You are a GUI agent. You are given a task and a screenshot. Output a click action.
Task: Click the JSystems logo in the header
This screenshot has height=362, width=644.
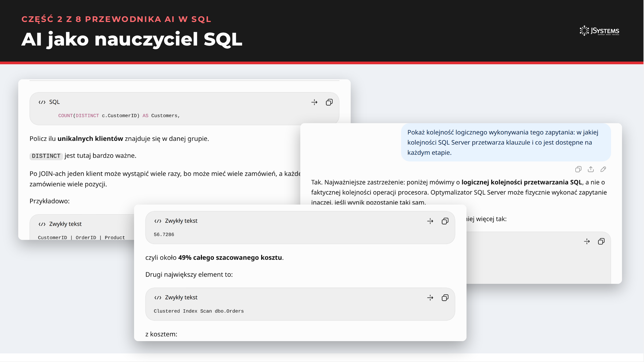(599, 31)
